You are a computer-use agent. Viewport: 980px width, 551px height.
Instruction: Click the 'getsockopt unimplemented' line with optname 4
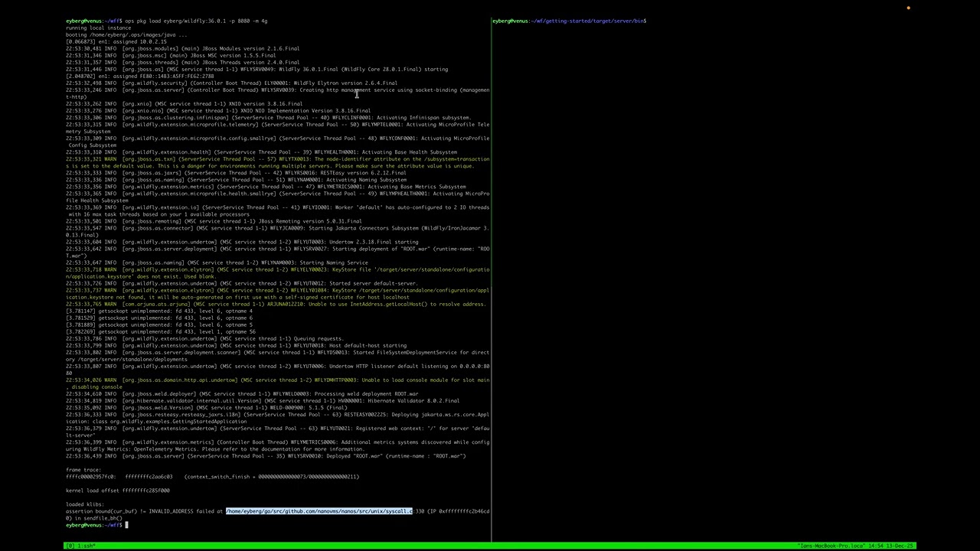(158, 310)
